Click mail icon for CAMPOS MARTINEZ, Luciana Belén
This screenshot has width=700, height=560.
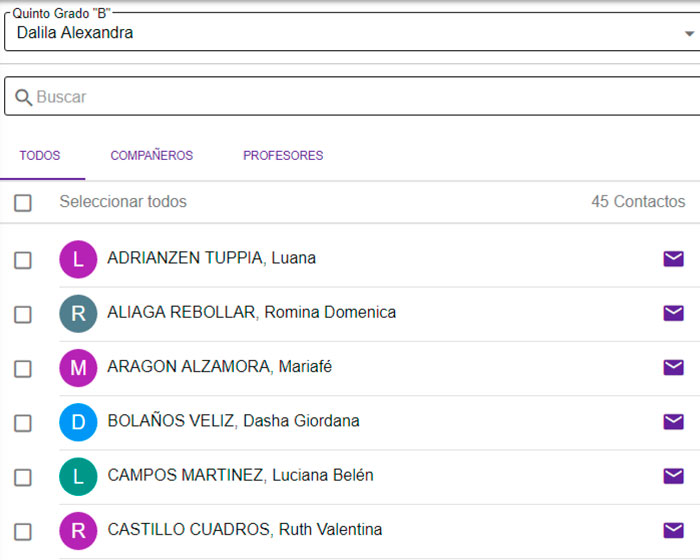673,476
